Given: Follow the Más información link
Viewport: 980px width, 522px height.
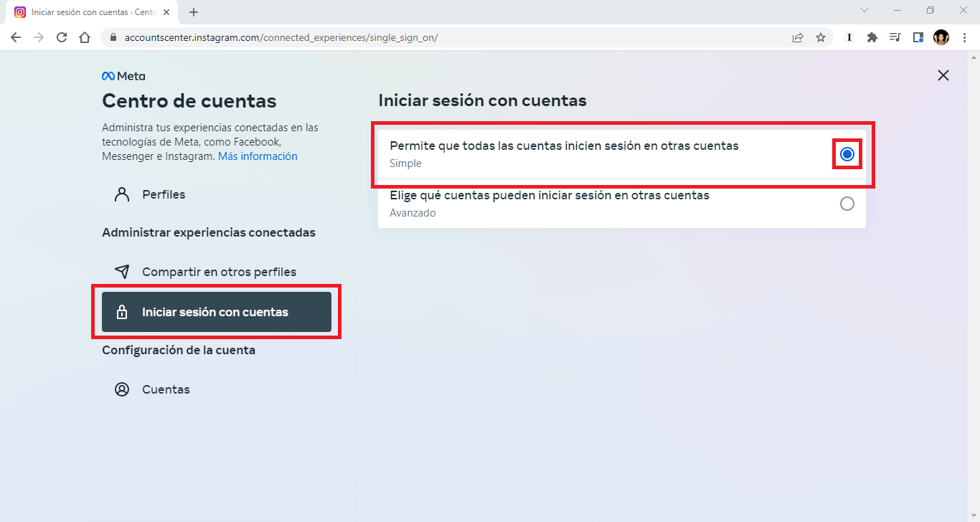Looking at the screenshot, I should pos(258,156).
